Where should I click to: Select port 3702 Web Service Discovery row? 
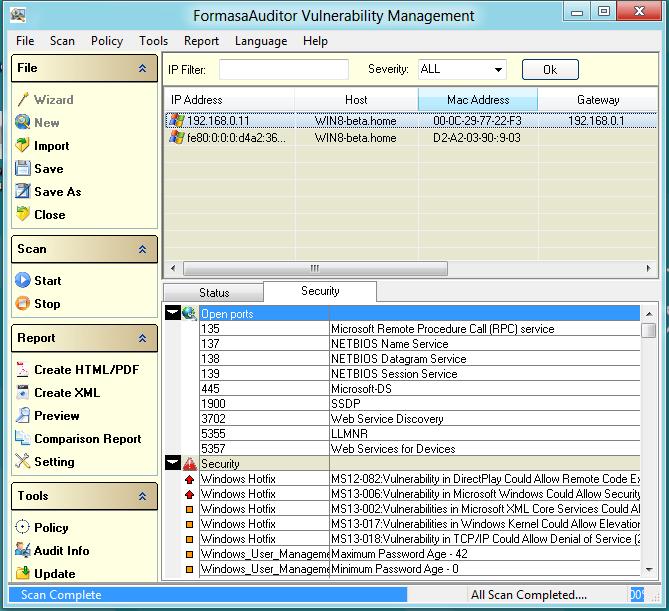(x=420, y=419)
